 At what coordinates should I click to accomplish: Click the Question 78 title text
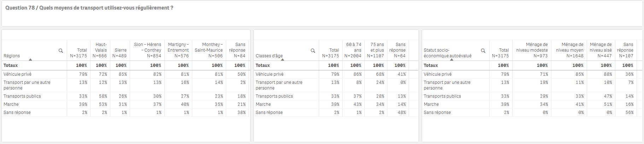pyautogui.click(x=89, y=8)
